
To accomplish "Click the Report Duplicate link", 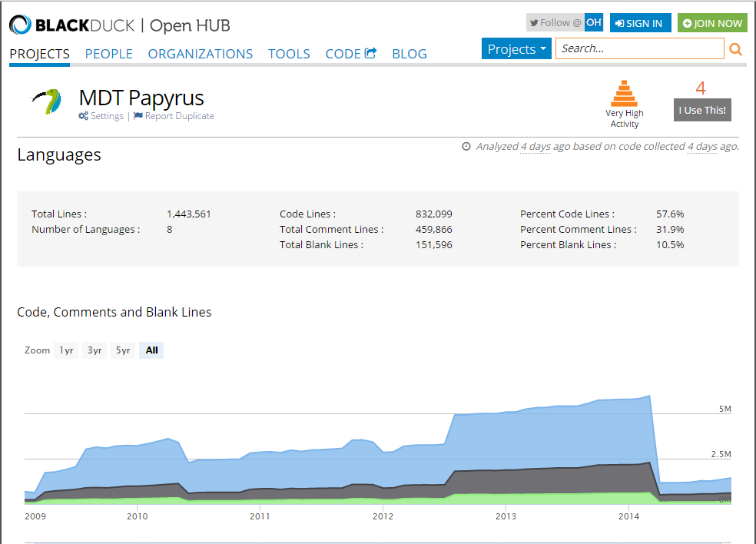I will pos(174,116).
